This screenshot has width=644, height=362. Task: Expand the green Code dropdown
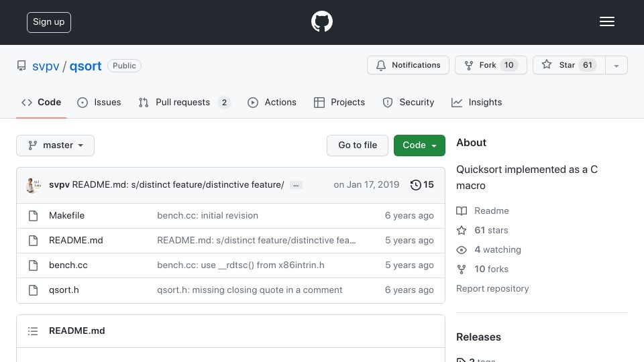(419, 145)
